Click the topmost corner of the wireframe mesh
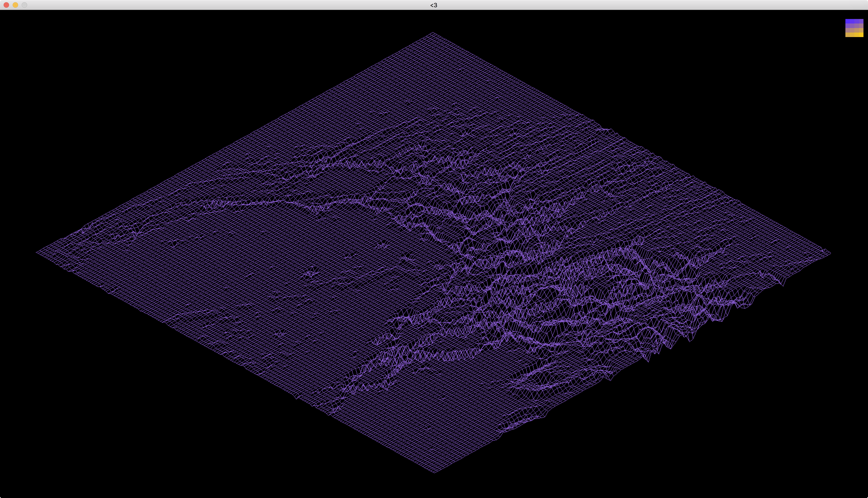The image size is (868, 498). coord(433,33)
